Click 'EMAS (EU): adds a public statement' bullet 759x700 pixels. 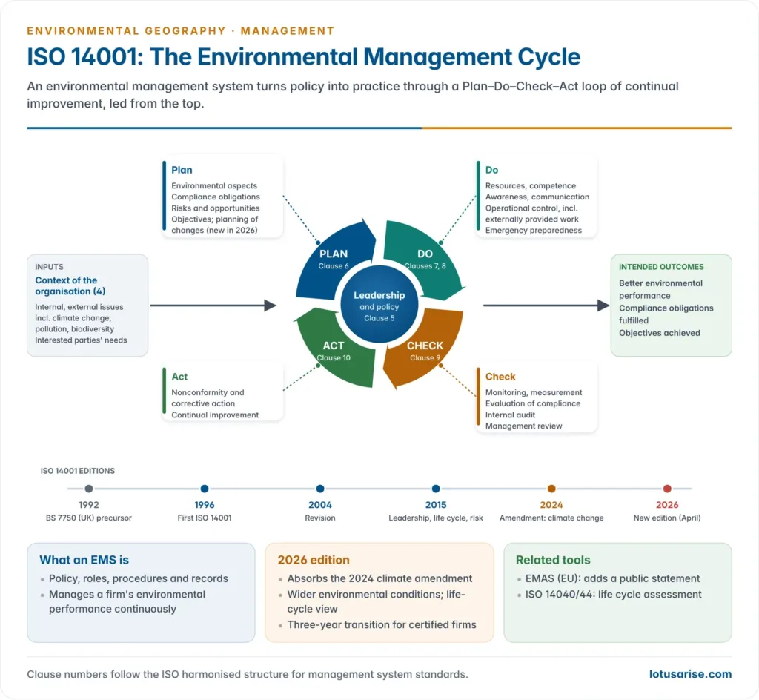612,578
